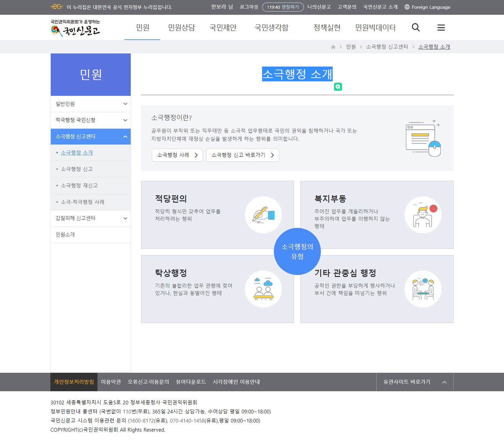Click the 기타 관중심 행정 meeting illustration icon

pyautogui.click(x=423, y=289)
